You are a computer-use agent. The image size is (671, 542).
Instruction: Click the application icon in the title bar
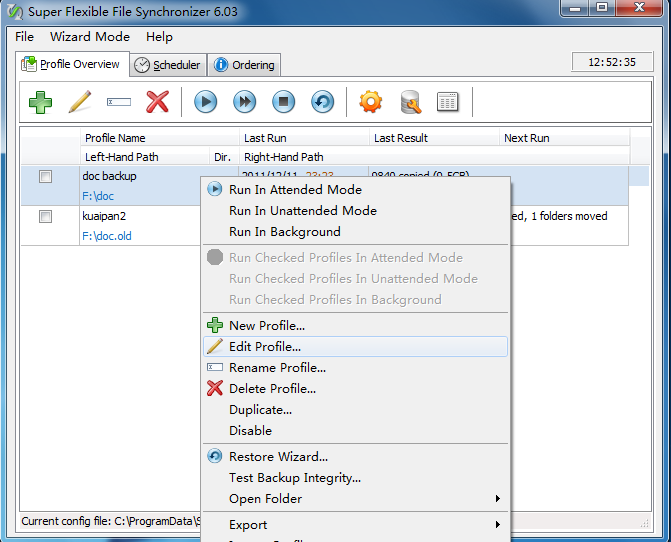pyautogui.click(x=15, y=12)
